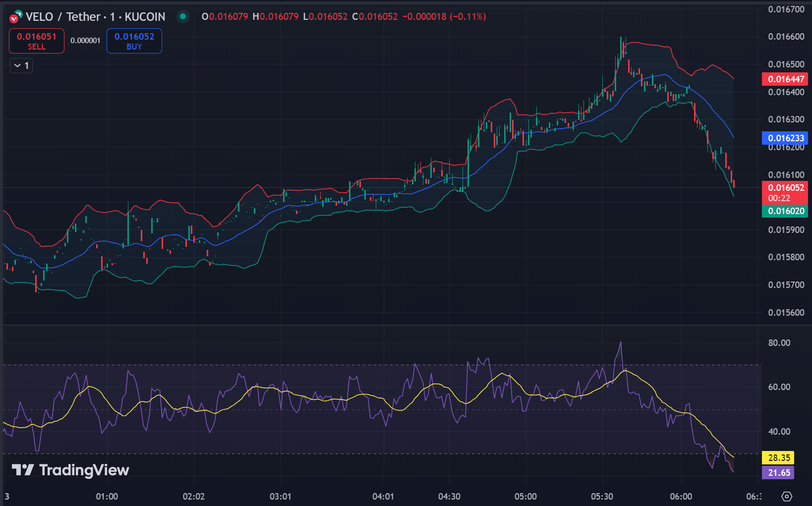
Task: Select the yellow 28.35 RSI average label
Action: tap(778, 458)
